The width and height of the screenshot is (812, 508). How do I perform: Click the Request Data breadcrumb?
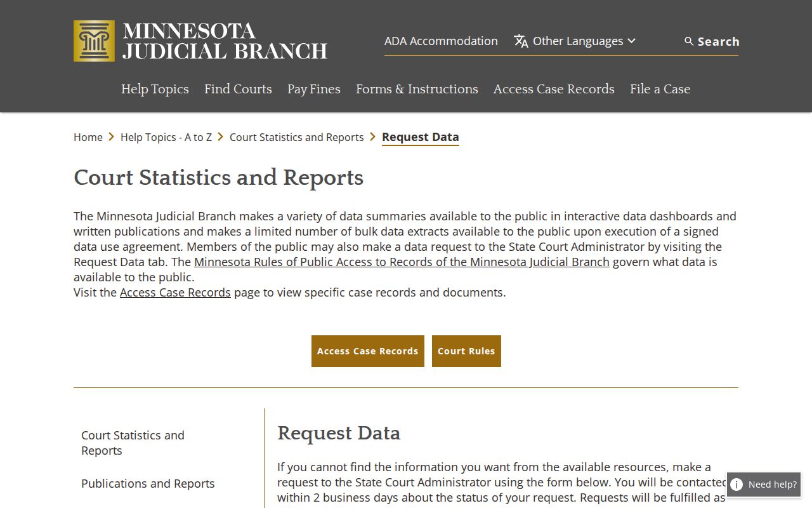pos(421,137)
